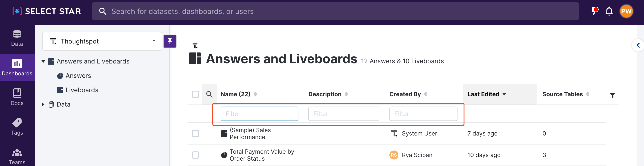Open the Tags sidebar section
This screenshot has height=166, width=644.
(17, 126)
